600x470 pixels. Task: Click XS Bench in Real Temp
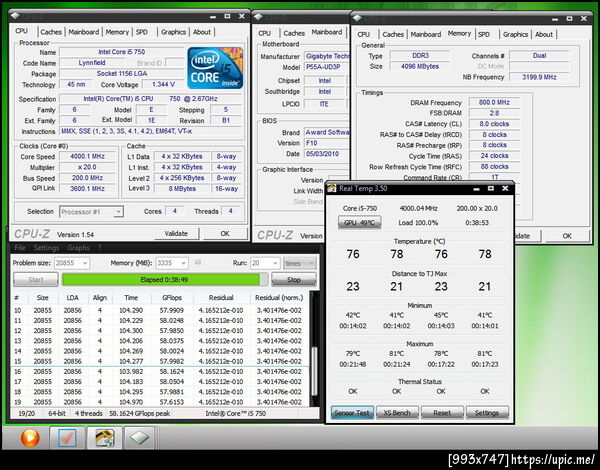[x=397, y=413]
